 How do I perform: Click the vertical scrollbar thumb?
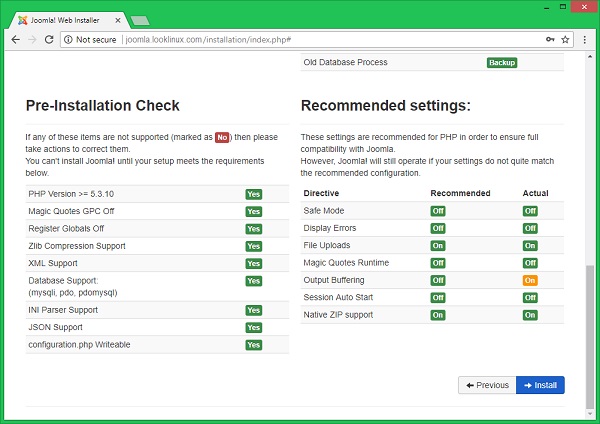(x=590, y=337)
